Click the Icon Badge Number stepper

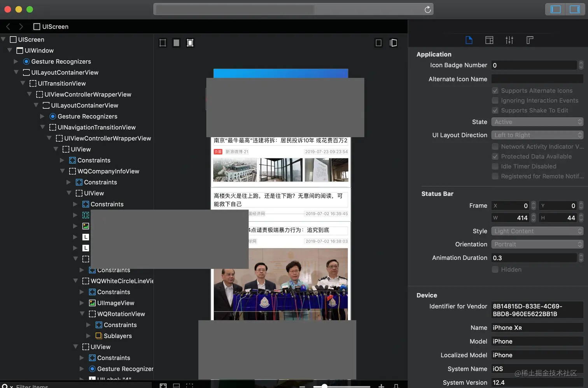click(x=581, y=65)
